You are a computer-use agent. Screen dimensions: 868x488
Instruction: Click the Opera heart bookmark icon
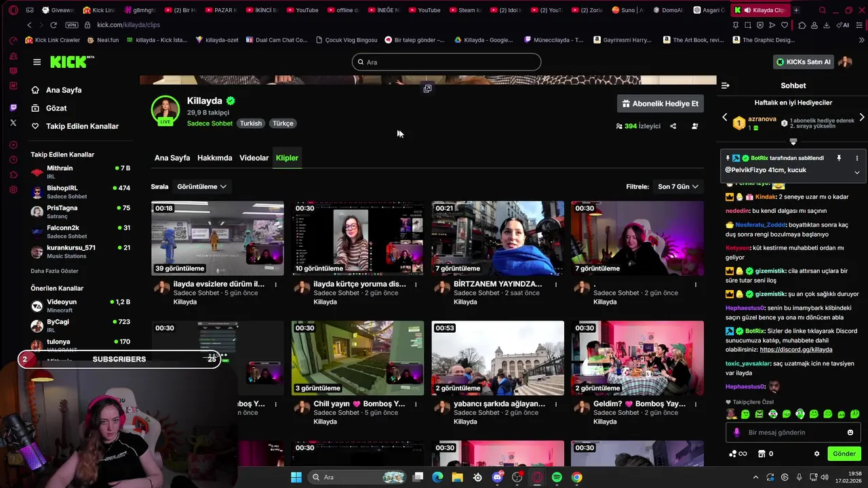pos(785,25)
